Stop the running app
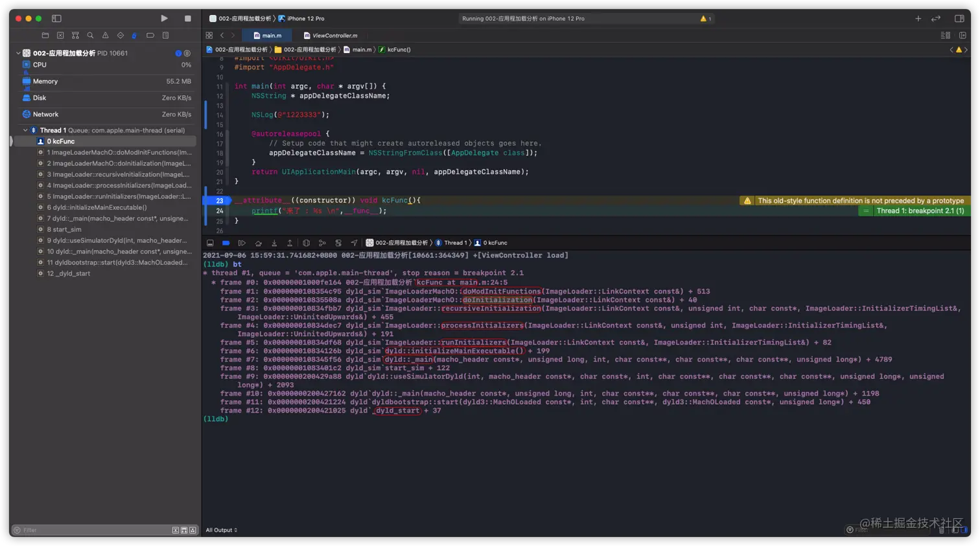The width and height of the screenshot is (980, 546). (x=188, y=18)
